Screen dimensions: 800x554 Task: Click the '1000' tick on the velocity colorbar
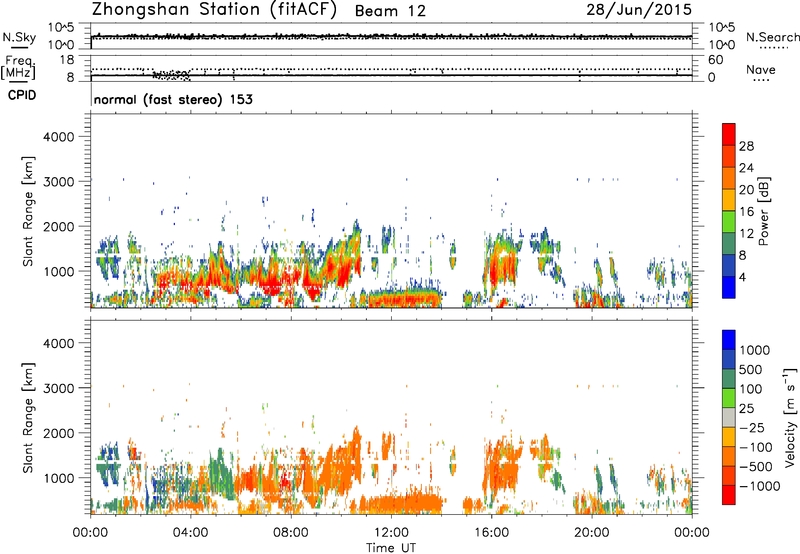755,350
